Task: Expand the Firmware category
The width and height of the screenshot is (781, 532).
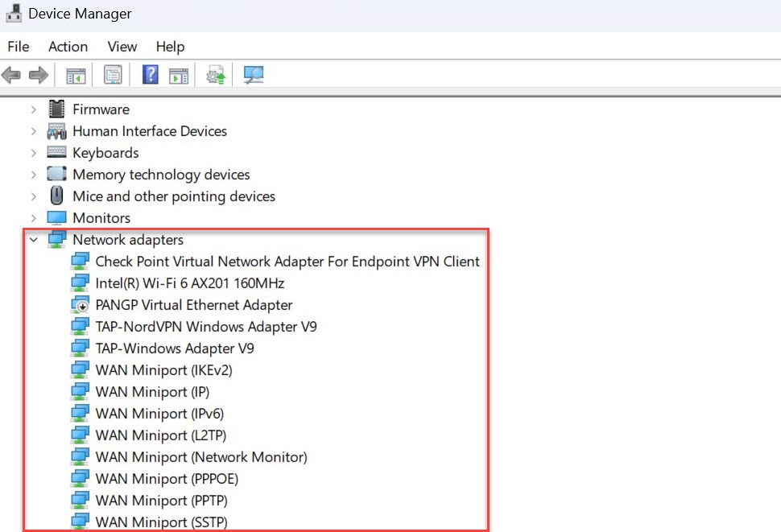Action: [33, 109]
